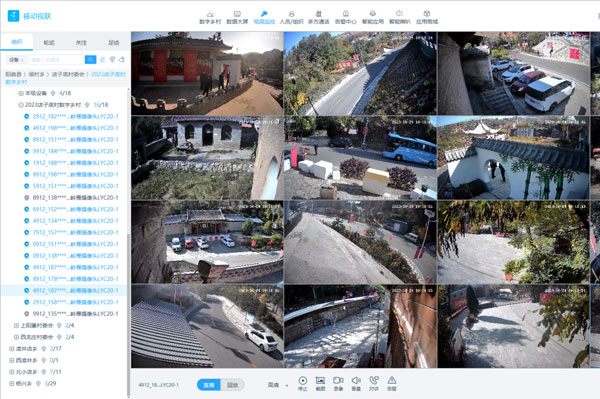Select camera 2912_182 in device tree
Viewport: 600px width, 399px height.
pos(75,116)
